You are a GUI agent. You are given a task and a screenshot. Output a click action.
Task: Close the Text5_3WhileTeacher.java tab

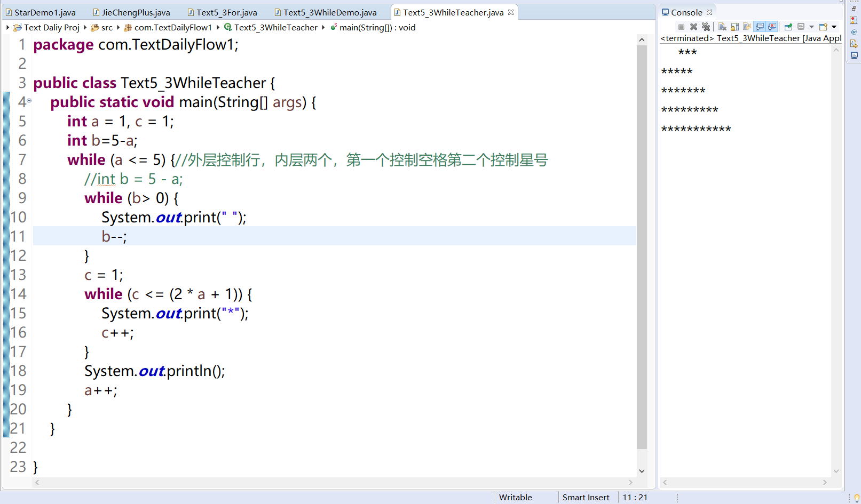511,12
